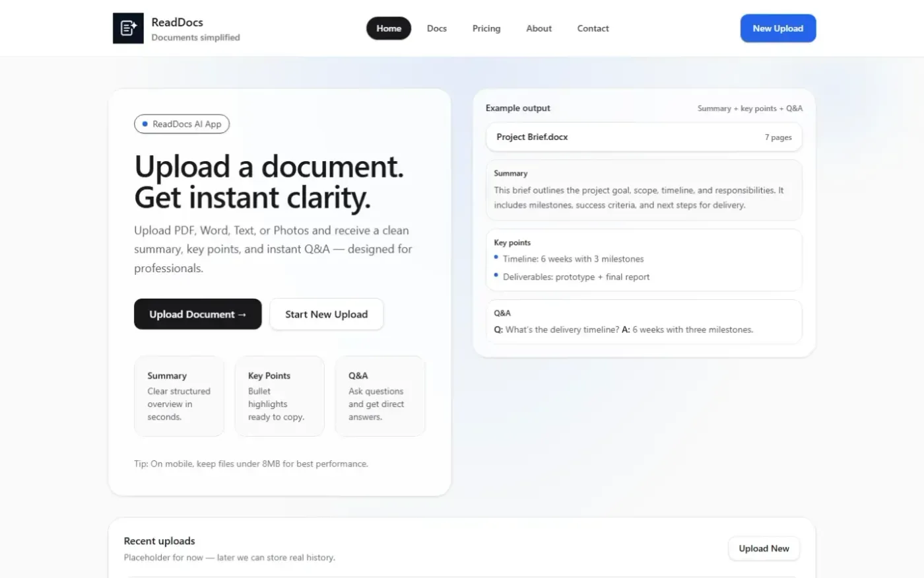This screenshot has height=578, width=924.
Task: Click the ReadDocs brand name text
Action: pos(177,22)
